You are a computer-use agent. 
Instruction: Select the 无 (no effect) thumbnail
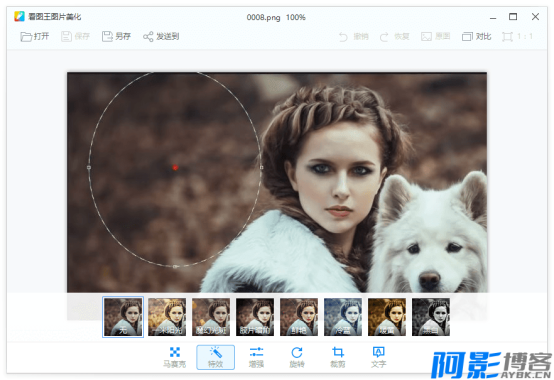point(123,317)
